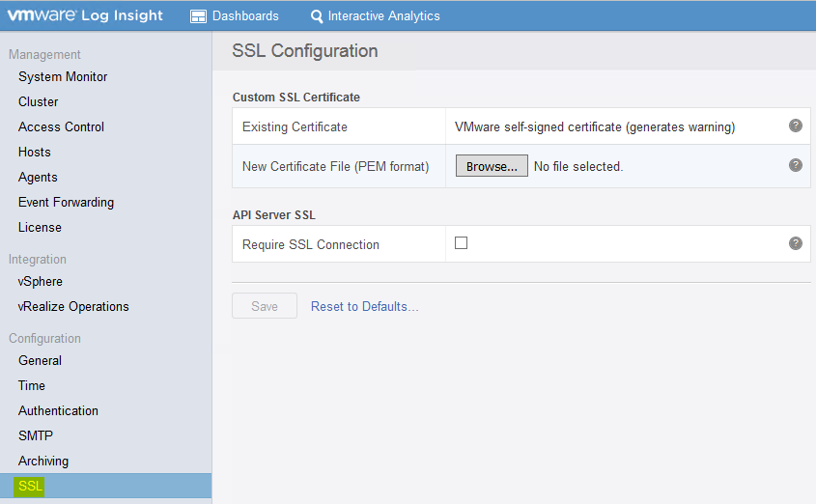The height and width of the screenshot is (504, 816).
Task: Select Access Control in sidebar
Action: (61, 126)
